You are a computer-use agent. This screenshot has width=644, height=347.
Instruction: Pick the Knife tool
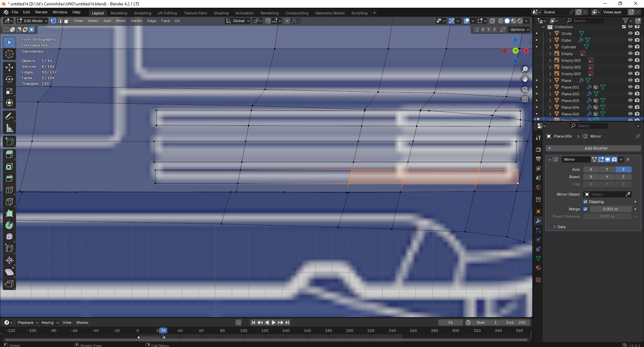point(9,202)
